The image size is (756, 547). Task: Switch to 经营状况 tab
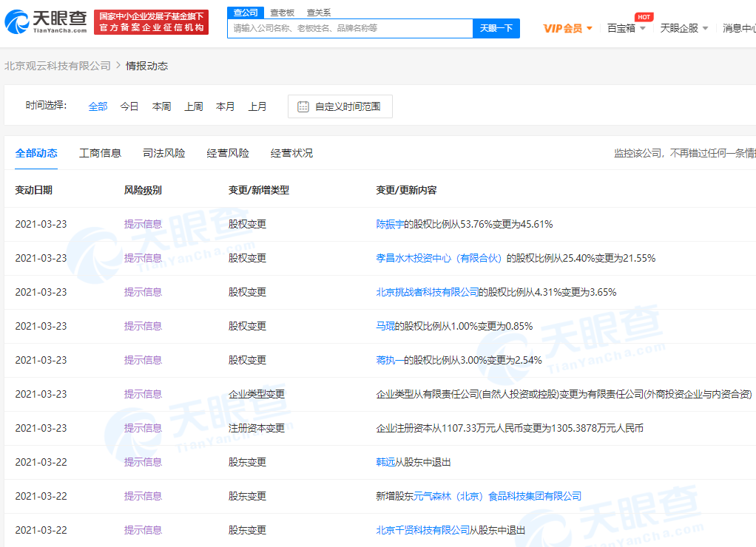coord(291,153)
